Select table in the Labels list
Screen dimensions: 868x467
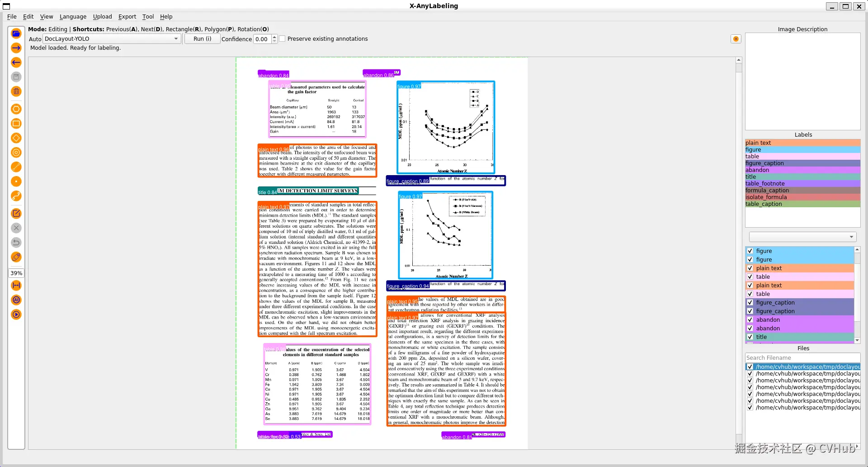pyautogui.click(x=802, y=157)
